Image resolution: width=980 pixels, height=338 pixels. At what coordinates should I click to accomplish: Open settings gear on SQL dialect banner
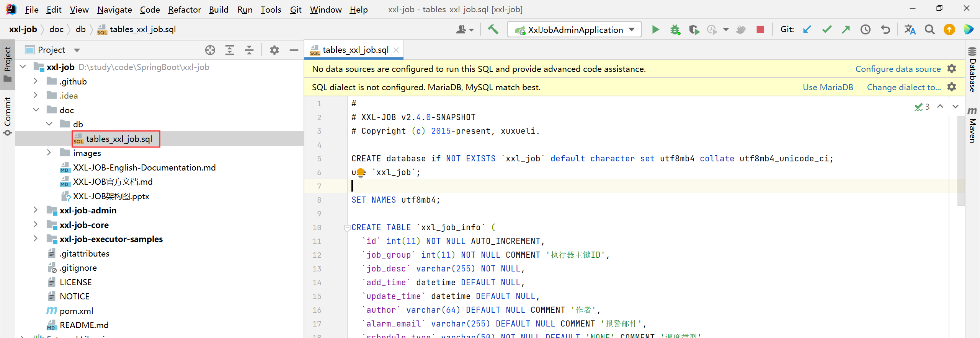(952, 87)
